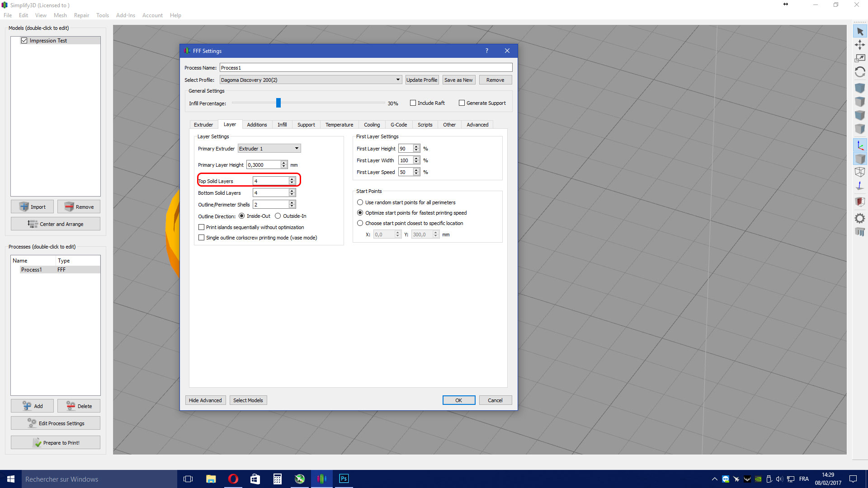868x488 pixels.
Task: Switch to the Infill tab
Action: (282, 125)
